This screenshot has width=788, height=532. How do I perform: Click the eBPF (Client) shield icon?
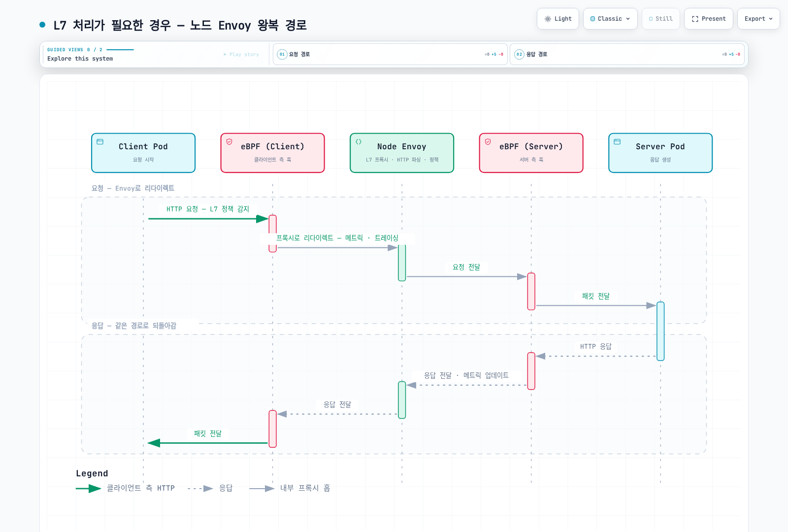(x=230, y=142)
